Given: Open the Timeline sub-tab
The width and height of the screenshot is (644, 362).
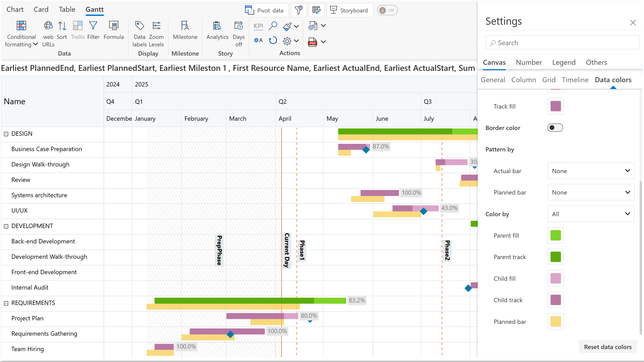Looking at the screenshot, I should tap(575, 80).
